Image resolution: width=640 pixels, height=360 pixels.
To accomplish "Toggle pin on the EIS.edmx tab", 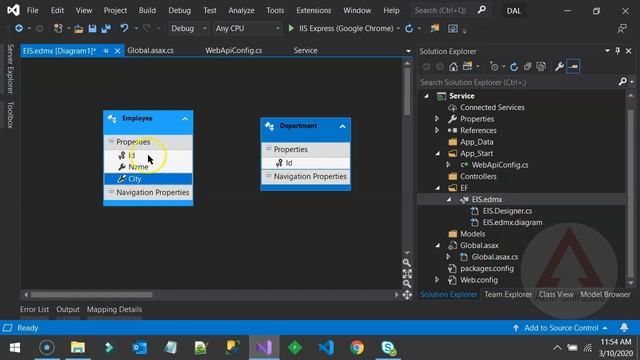I will coord(106,51).
